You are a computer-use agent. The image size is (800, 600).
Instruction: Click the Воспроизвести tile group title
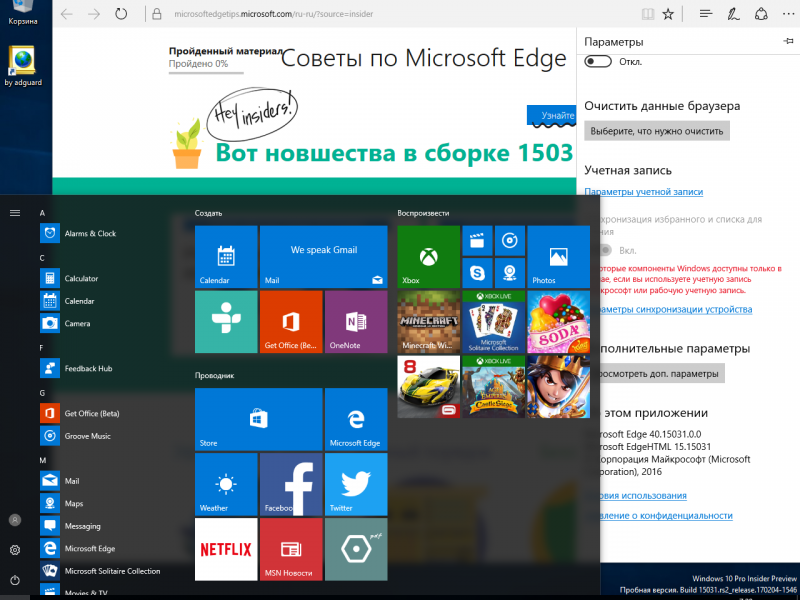(x=423, y=213)
